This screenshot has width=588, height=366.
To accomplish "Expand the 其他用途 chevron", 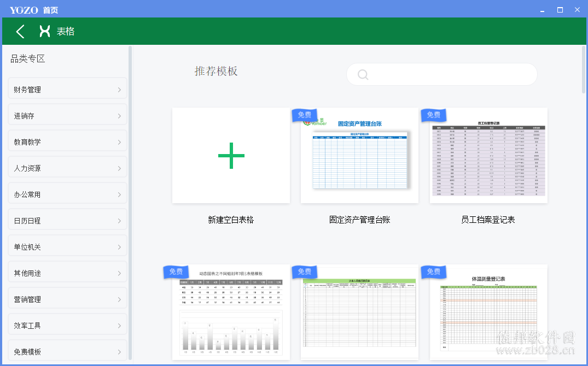I will click(x=119, y=273).
